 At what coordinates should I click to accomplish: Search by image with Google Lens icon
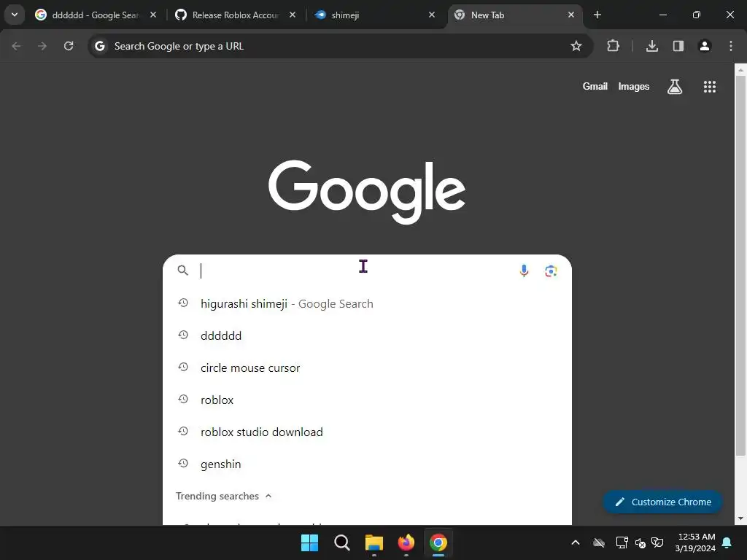click(x=551, y=271)
